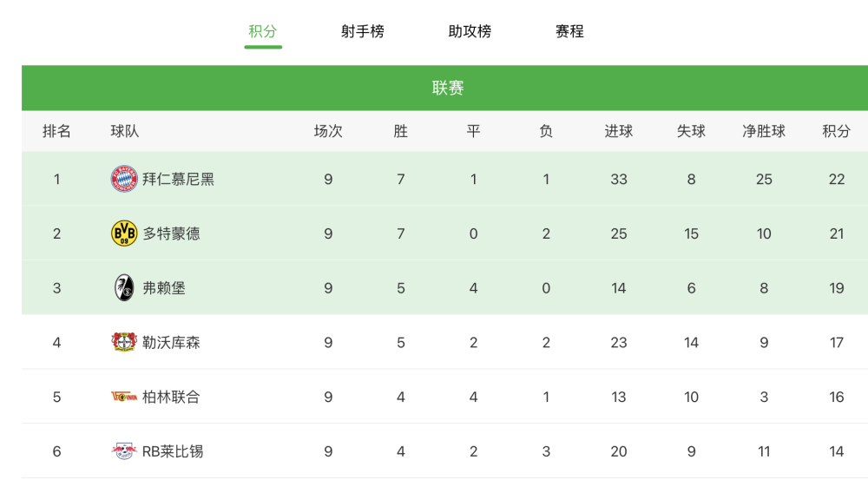Open team page for 多特蒙德
868x480 pixels.
[x=171, y=233]
